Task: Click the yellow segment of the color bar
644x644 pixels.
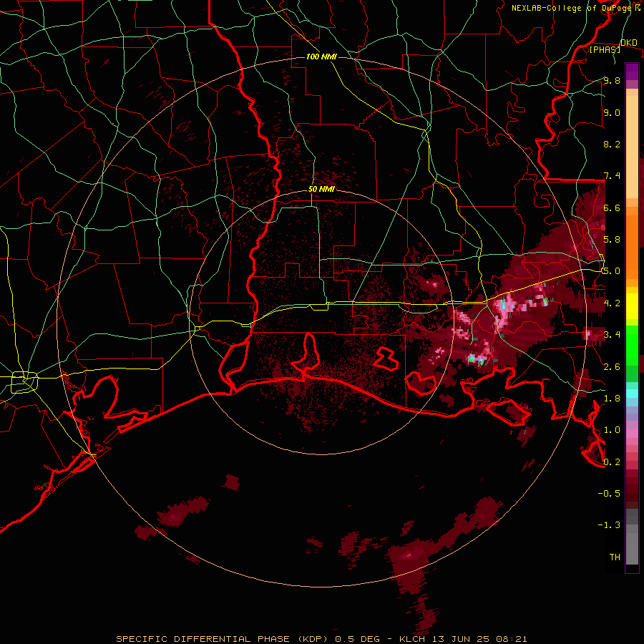Action: [632, 306]
